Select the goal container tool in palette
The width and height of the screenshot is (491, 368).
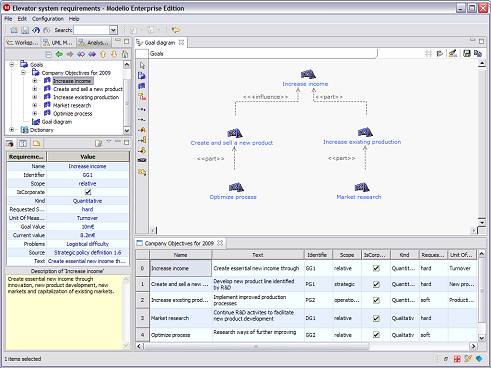142,76
